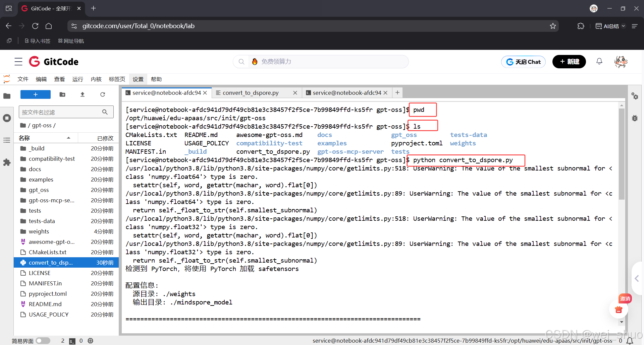
Task: Open the weights folder
Action: pos(66,231)
